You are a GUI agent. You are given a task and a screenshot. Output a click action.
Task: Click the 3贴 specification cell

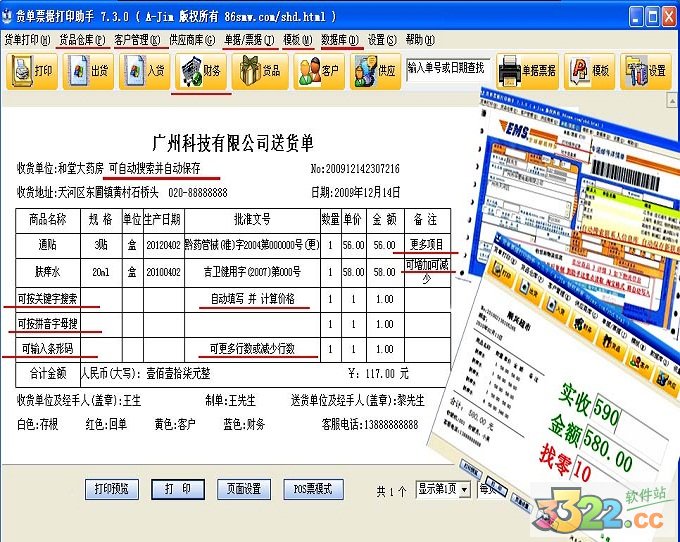101,245
